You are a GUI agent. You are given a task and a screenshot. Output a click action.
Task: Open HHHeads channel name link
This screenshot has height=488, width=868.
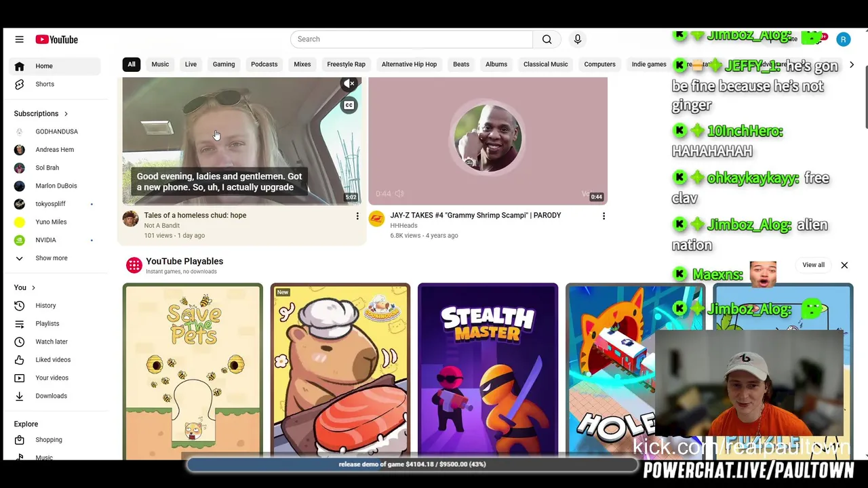click(x=403, y=226)
